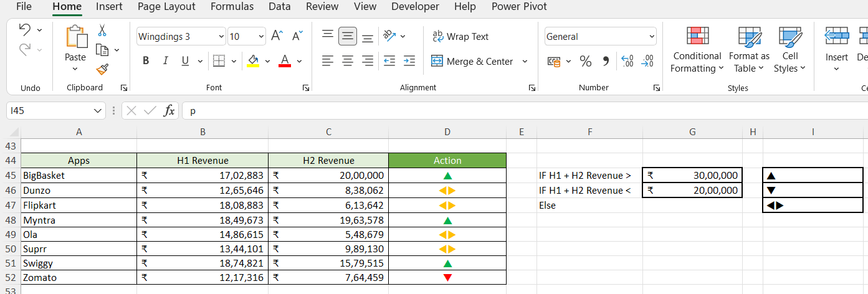
Task: Apply yellow Fill Color bucket
Action: pos(253,60)
